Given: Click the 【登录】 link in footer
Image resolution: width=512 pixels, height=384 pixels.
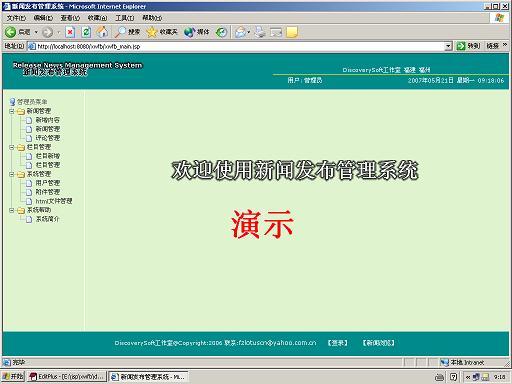Looking at the screenshot, I should tap(337, 343).
